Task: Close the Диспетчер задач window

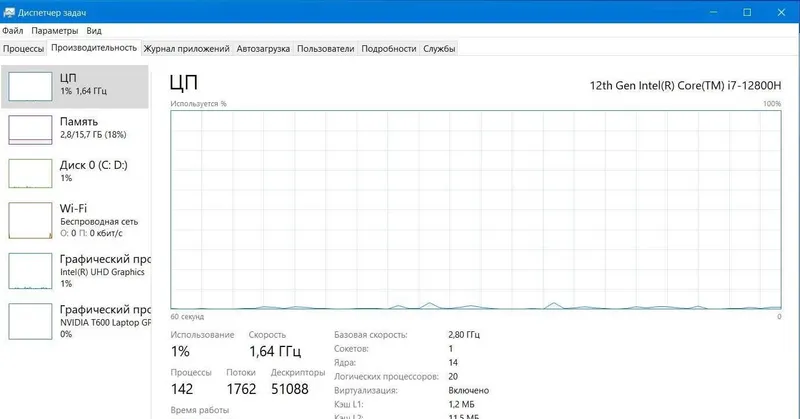Action: click(781, 12)
